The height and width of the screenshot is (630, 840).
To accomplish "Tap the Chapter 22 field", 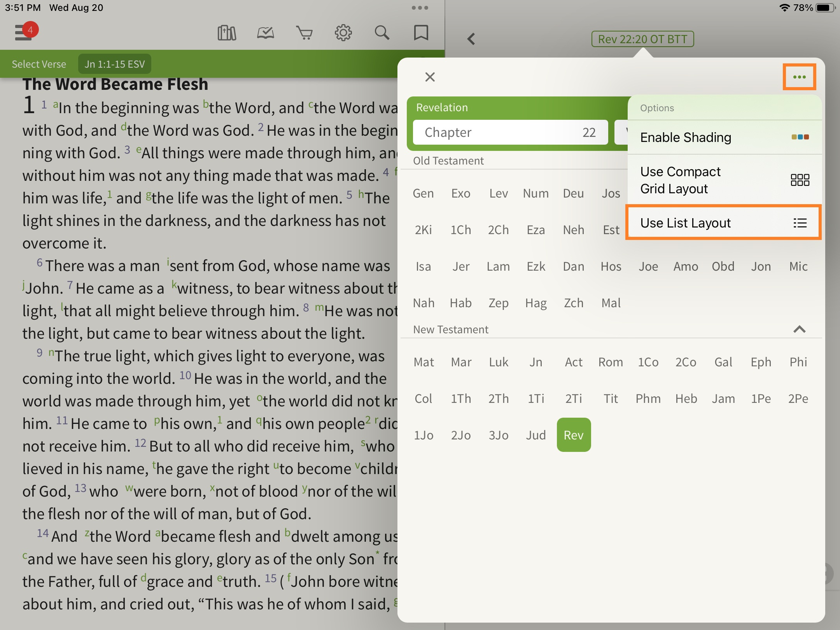I will click(x=510, y=133).
